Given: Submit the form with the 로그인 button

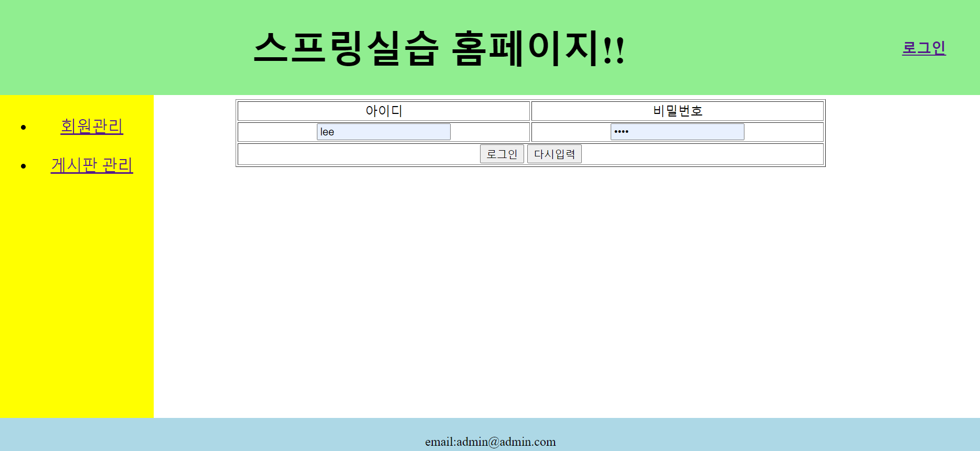Looking at the screenshot, I should [x=502, y=154].
